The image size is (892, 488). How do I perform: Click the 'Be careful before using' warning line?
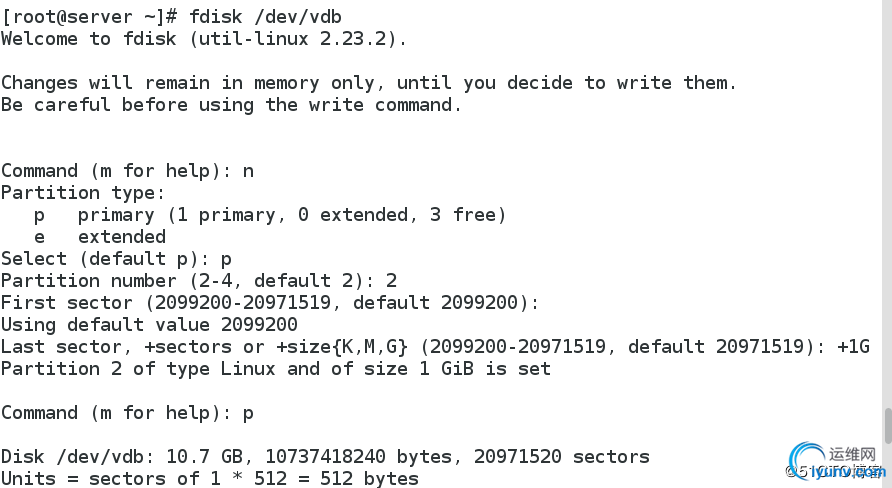pyautogui.click(x=232, y=105)
